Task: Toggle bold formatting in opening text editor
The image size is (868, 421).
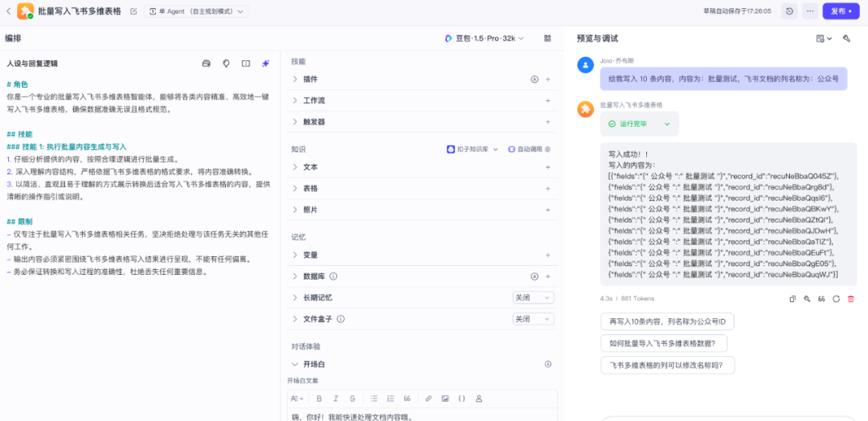Action: point(319,399)
